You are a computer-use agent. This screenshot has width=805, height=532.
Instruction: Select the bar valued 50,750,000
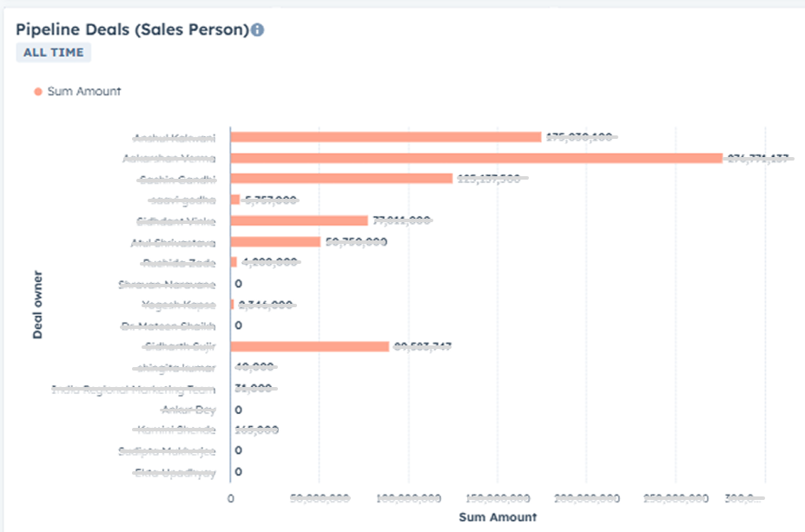(275, 241)
